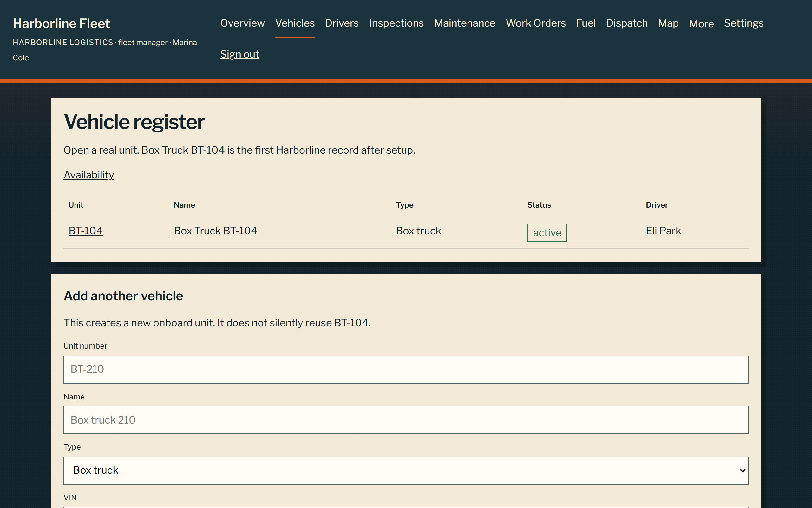Image resolution: width=812 pixels, height=508 pixels.
Task: Click the 'Box truck' type cell
Action: tap(418, 231)
